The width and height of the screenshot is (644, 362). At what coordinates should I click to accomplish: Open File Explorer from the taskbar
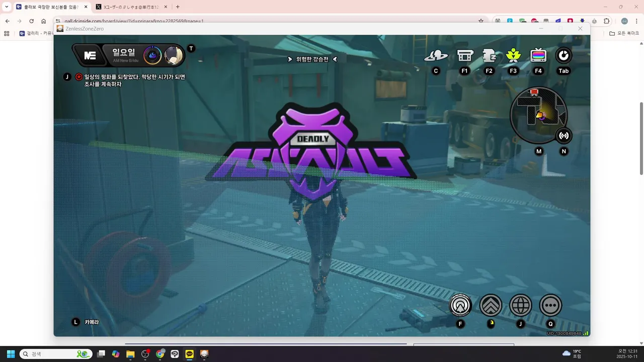[x=130, y=354]
